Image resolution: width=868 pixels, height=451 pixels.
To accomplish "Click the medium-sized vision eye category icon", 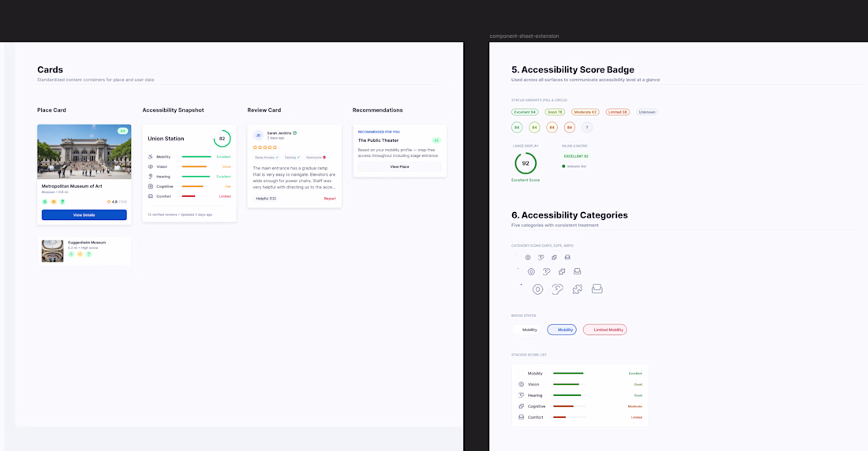I will click(531, 272).
